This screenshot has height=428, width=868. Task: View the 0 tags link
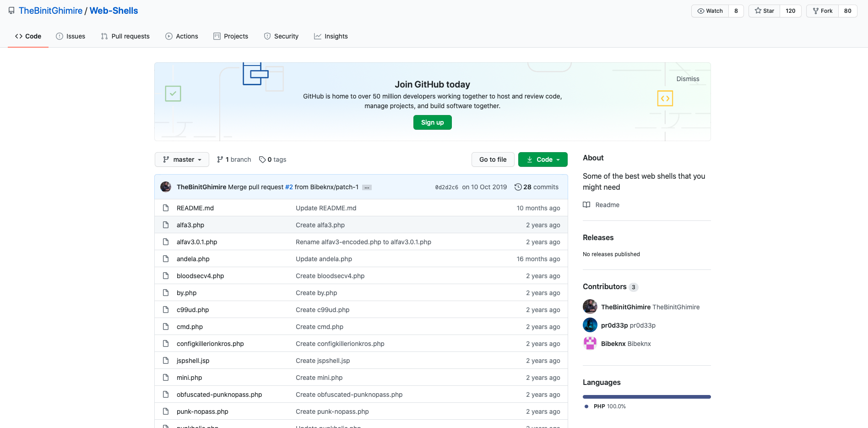click(272, 159)
